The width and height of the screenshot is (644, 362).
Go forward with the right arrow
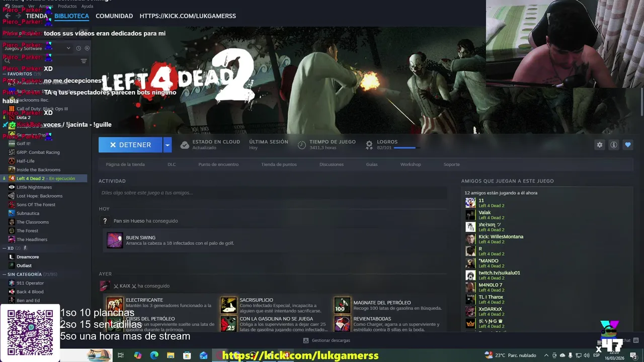tap(19, 16)
